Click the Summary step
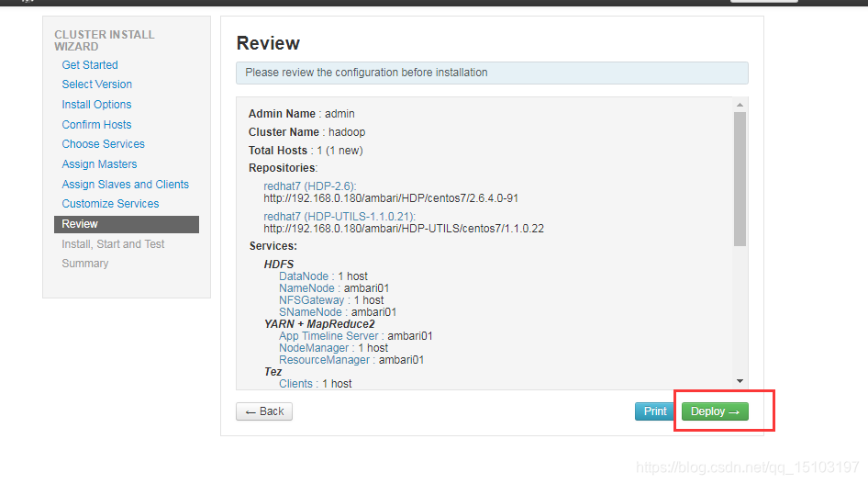 pyautogui.click(x=84, y=264)
